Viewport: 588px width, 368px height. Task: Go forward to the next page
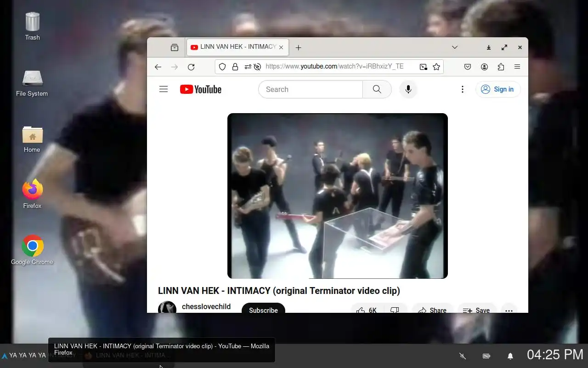(175, 67)
